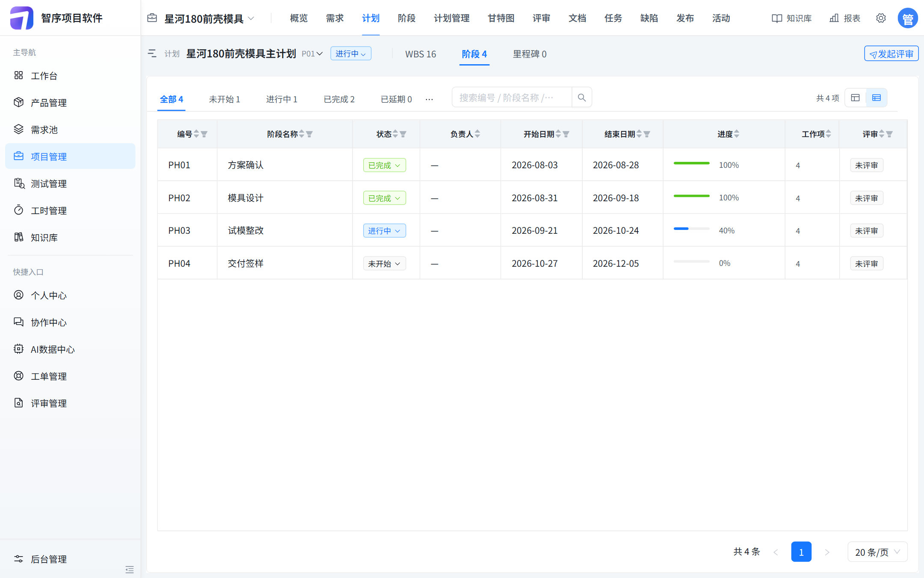Filter the 评审 column
924x578 pixels.
889,134
